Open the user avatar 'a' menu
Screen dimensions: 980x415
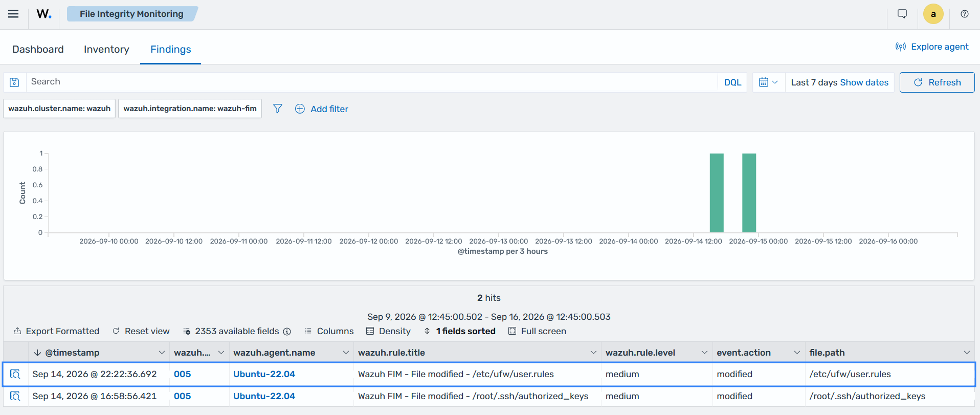pos(933,14)
